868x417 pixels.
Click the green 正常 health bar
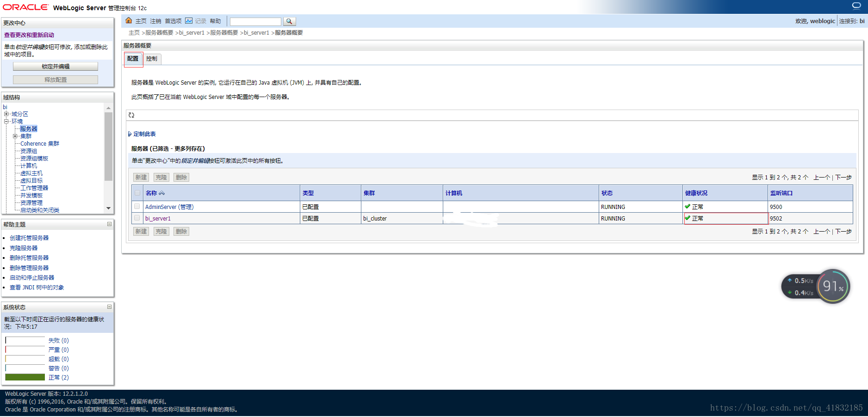[x=25, y=377]
